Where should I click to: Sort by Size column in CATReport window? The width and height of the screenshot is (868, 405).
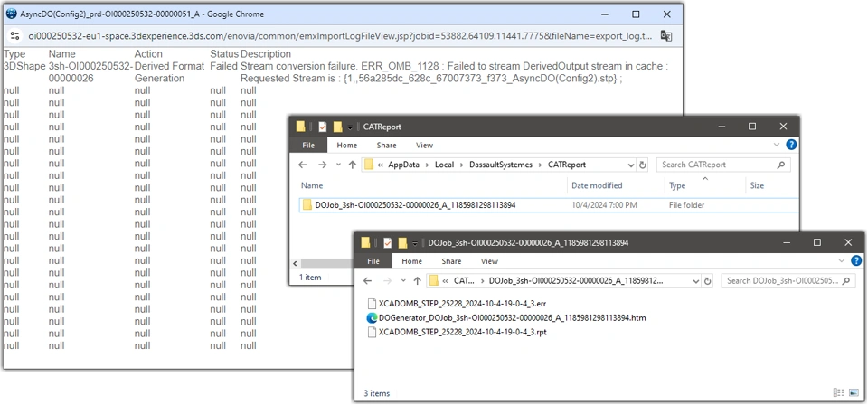coord(757,186)
